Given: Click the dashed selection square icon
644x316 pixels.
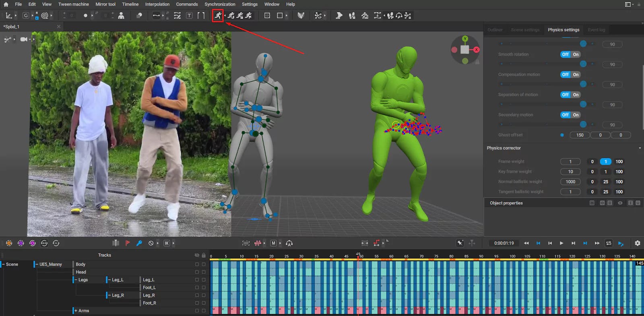Looking at the screenshot, I should click(267, 16).
